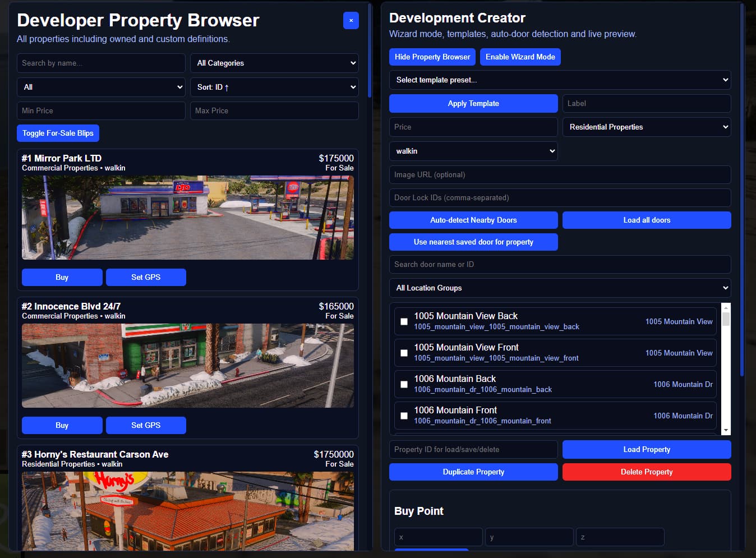Set GPS for Mirror Park LTD
This screenshot has width=756, height=558.
[146, 277]
